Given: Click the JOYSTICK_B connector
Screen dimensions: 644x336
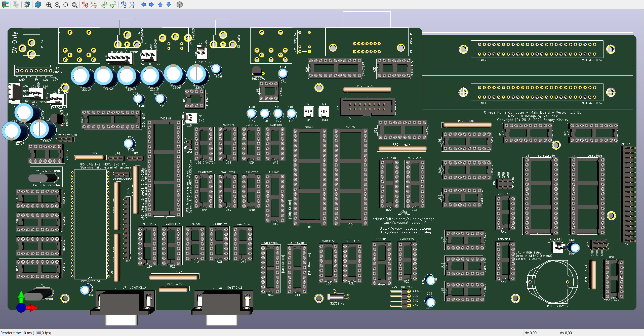Looking at the screenshot, I should 222,307.
